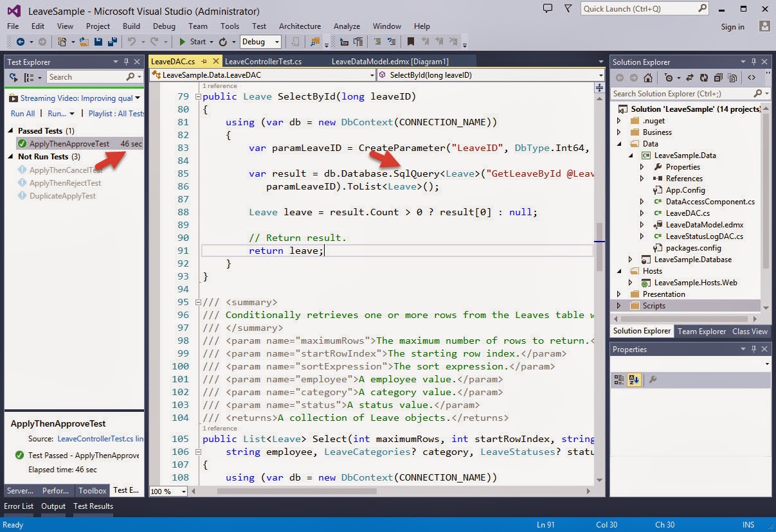Toggle pin on the LeaveDAC.cs tab
Viewport: 776px width, 532px height.
click(204, 62)
